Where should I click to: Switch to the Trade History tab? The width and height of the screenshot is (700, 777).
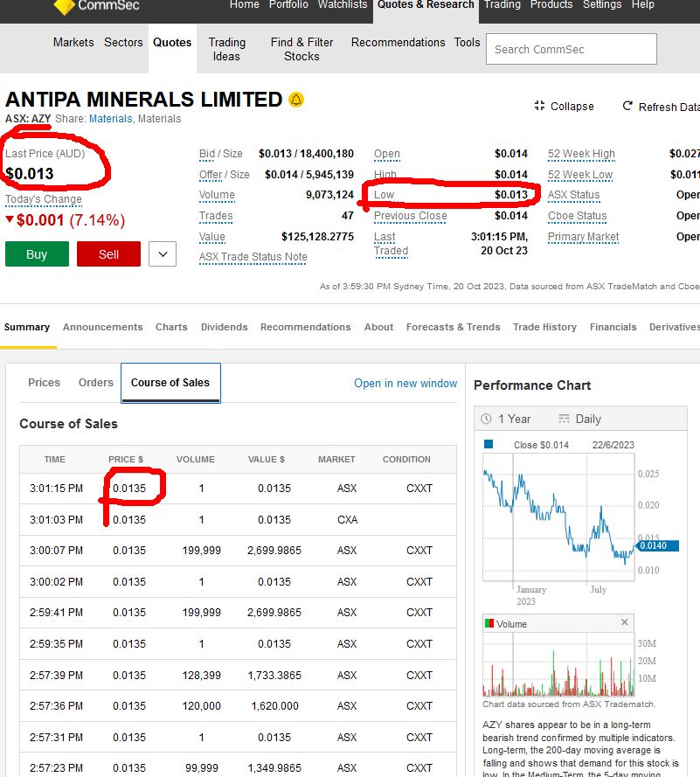544,327
